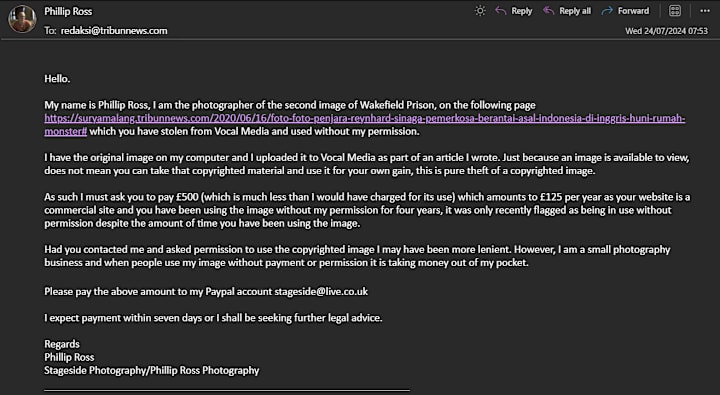Click the "Hello." greeting line

coord(57,79)
